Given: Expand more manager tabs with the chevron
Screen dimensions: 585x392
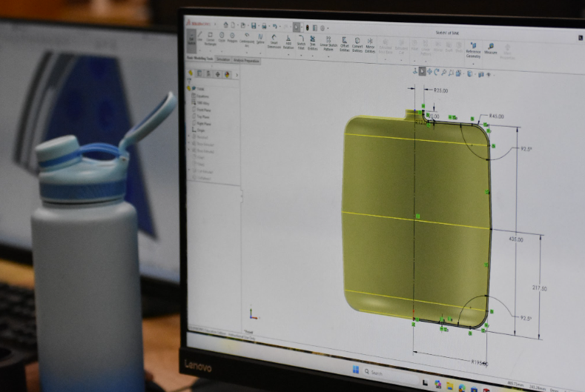Looking at the screenshot, I should [237, 76].
